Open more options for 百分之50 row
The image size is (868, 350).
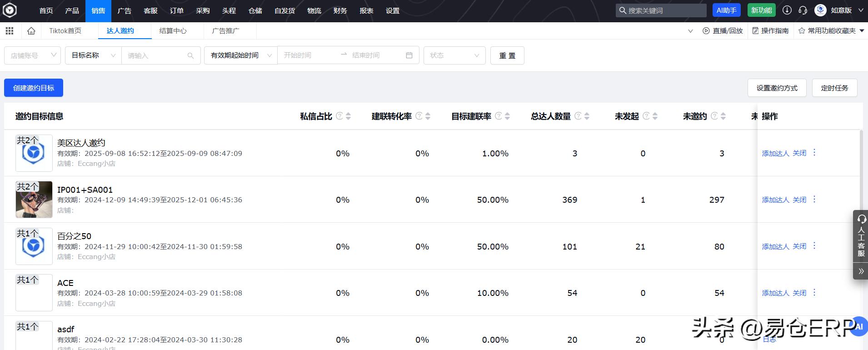(x=814, y=246)
